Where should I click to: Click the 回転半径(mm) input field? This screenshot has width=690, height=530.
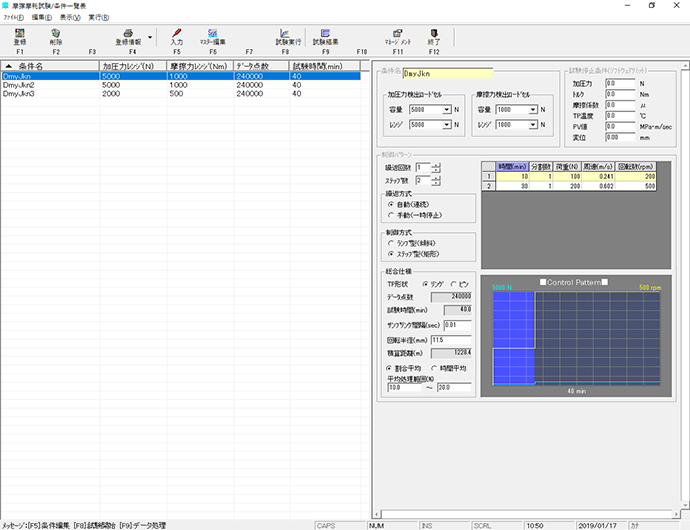451,340
